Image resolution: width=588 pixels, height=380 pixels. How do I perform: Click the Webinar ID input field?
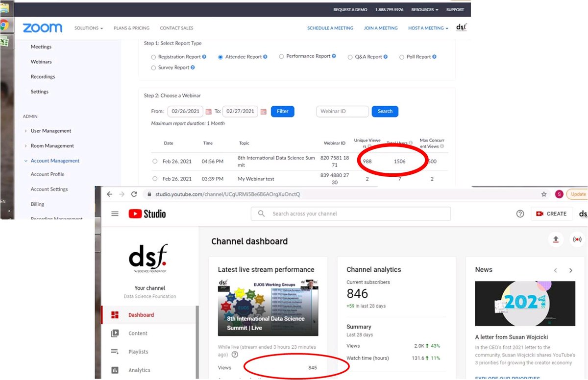point(343,111)
